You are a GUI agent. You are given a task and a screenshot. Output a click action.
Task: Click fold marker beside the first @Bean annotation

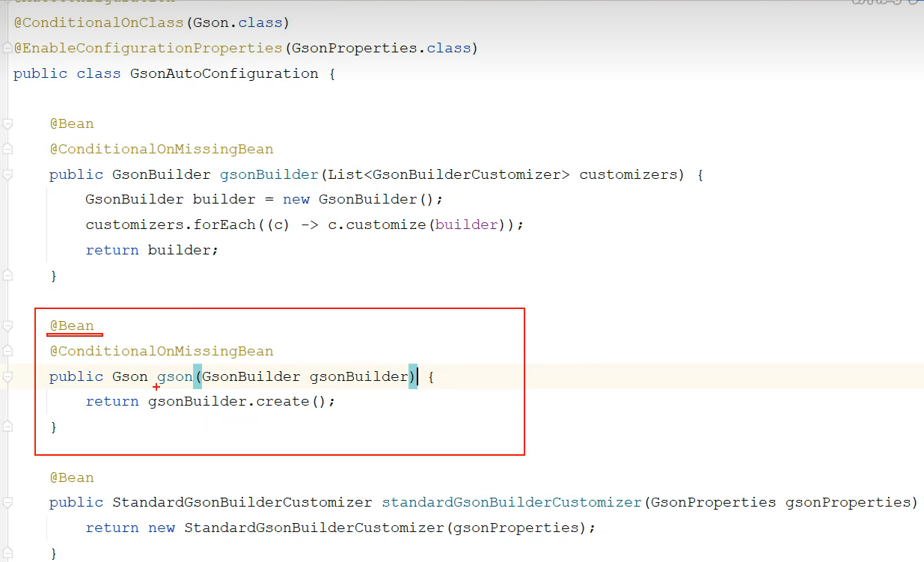(7, 123)
